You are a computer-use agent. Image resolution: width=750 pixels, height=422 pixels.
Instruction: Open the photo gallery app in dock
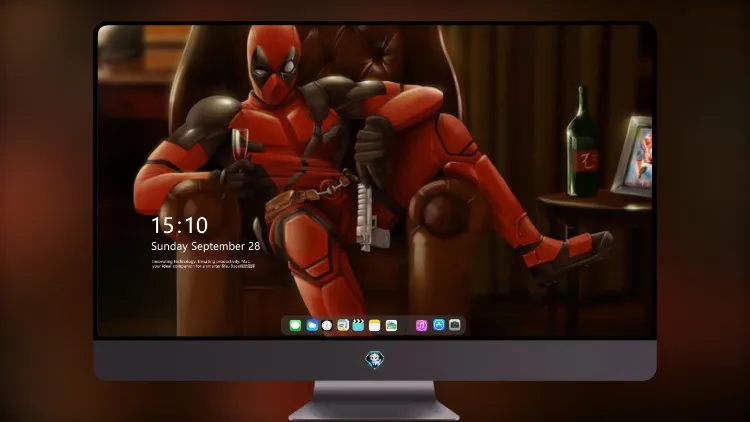coord(391,325)
